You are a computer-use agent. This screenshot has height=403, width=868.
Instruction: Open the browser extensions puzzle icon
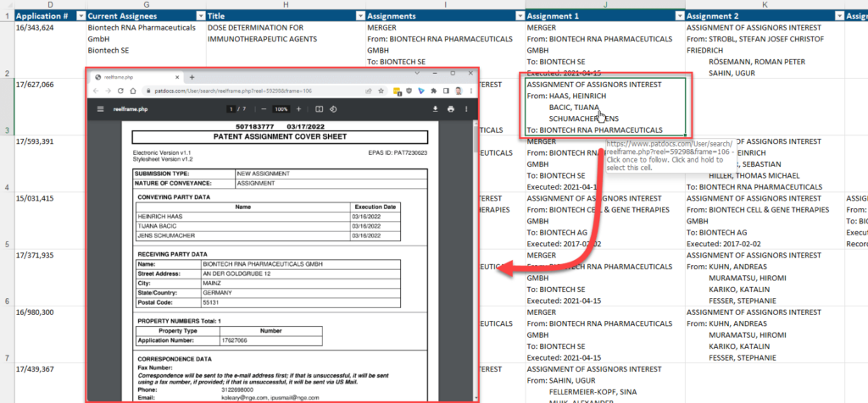(x=432, y=91)
